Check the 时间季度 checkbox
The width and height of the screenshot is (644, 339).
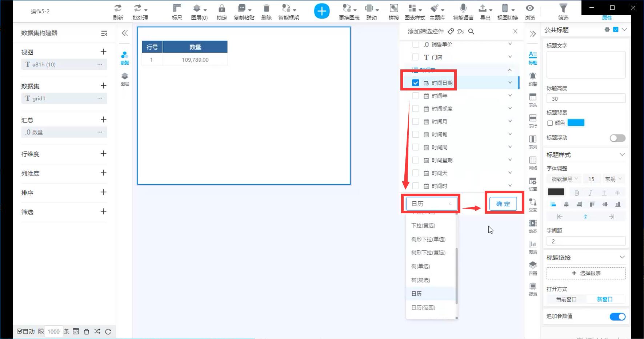tap(416, 109)
